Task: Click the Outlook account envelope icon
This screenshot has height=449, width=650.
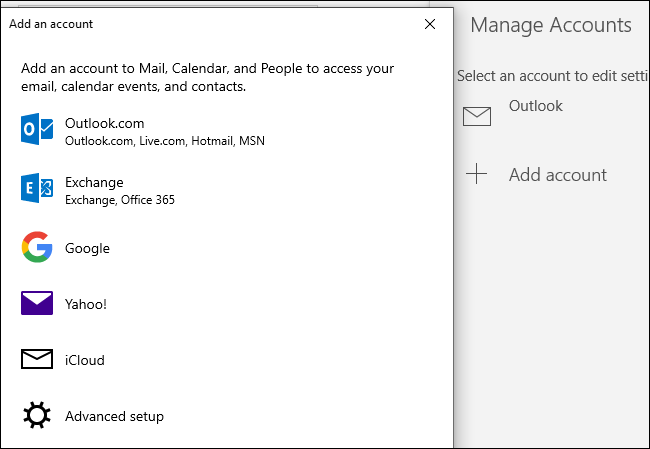Action: [477, 116]
